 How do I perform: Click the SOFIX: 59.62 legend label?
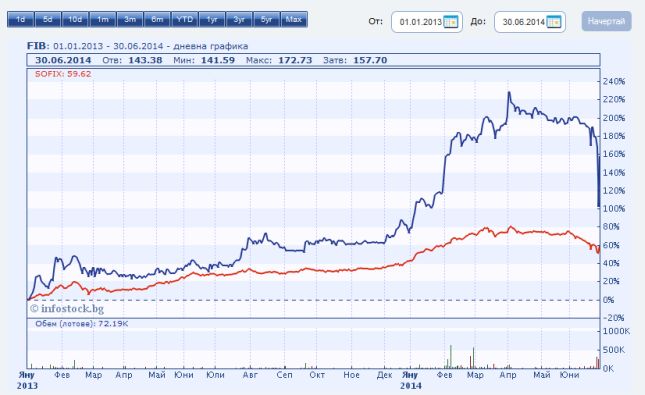tap(63, 74)
